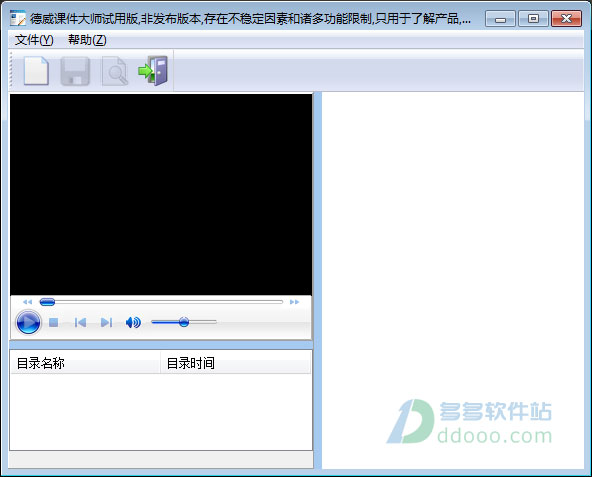Click the volume slider handle
This screenshot has height=477, width=592.
click(x=184, y=322)
